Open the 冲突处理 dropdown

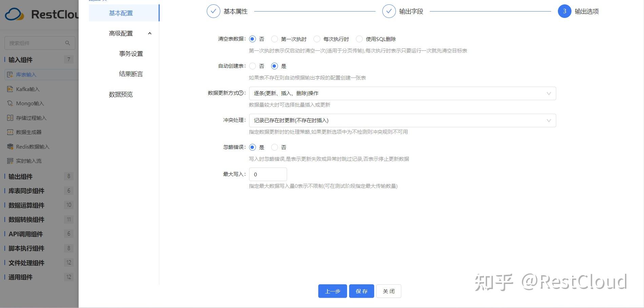click(402, 120)
